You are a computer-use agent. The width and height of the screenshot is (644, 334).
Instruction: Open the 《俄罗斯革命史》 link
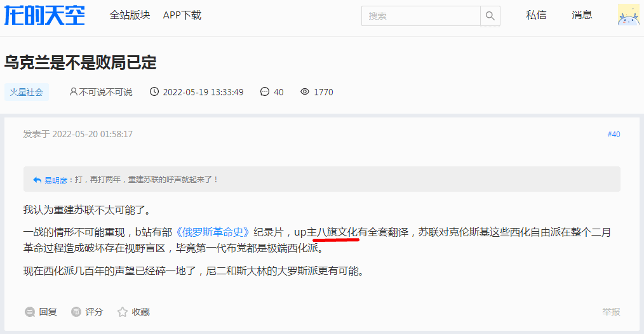point(213,232)
